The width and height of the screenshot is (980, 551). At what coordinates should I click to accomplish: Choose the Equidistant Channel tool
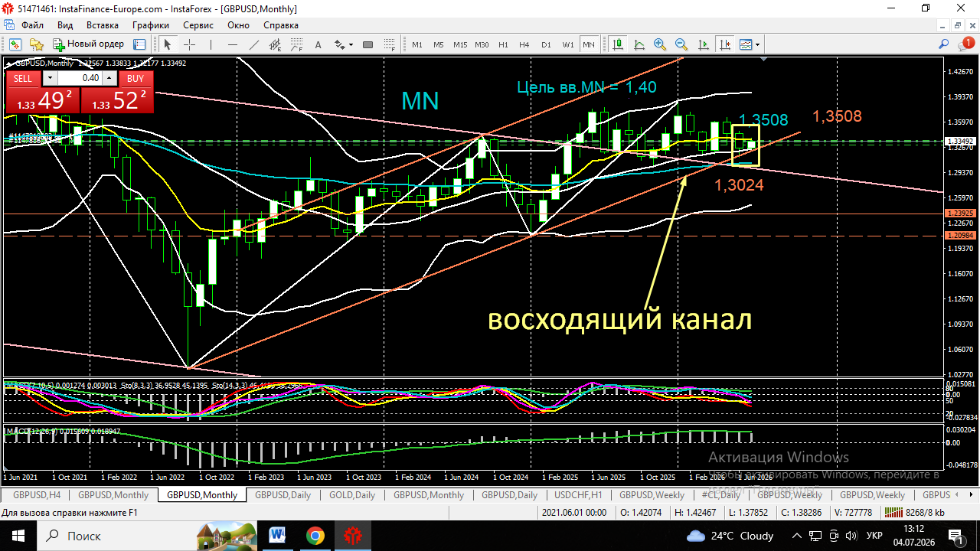276,44
